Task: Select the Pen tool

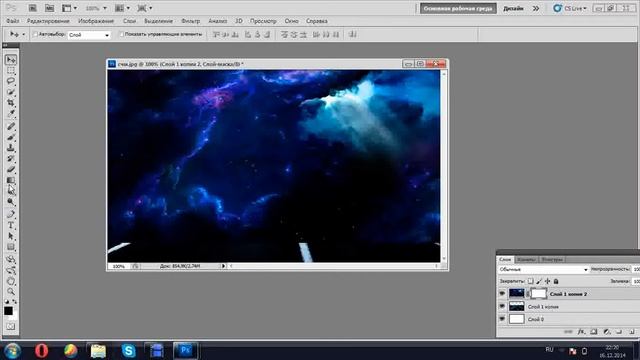Action: point(11,214)
